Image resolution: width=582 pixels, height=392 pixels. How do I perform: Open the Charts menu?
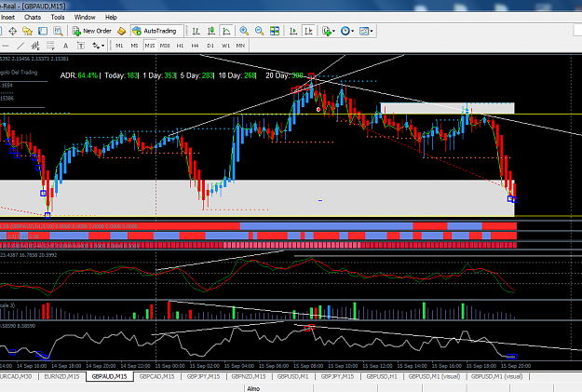pos(33,17)
